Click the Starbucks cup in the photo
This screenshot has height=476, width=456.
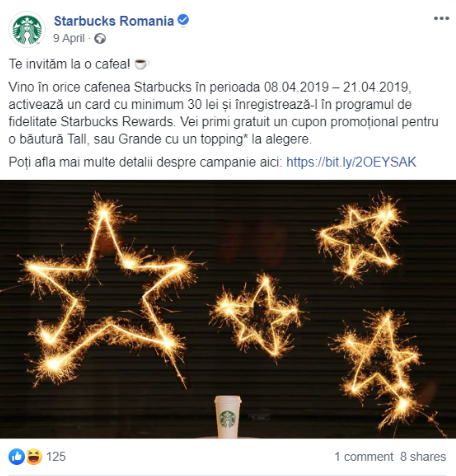(x=228, y=417)
